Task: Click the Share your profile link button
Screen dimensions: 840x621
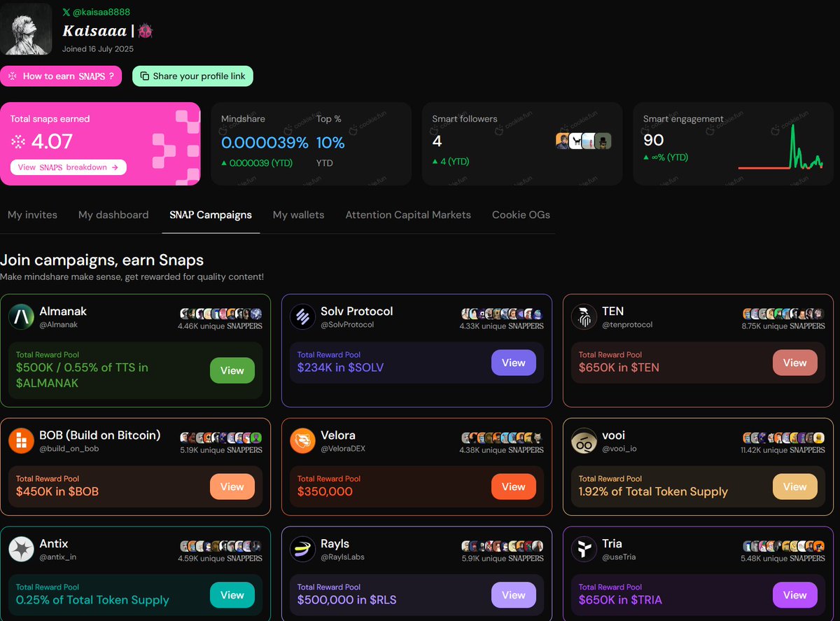Action: [x=192, y=76]
